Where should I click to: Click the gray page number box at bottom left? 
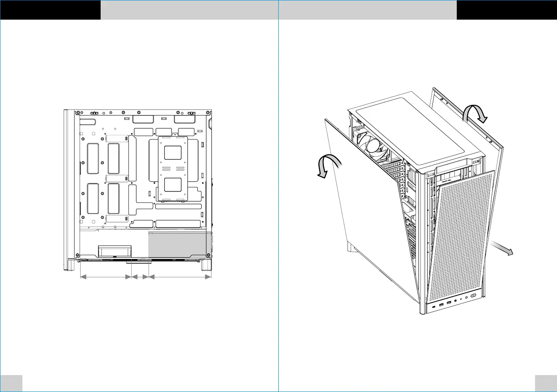11,383
